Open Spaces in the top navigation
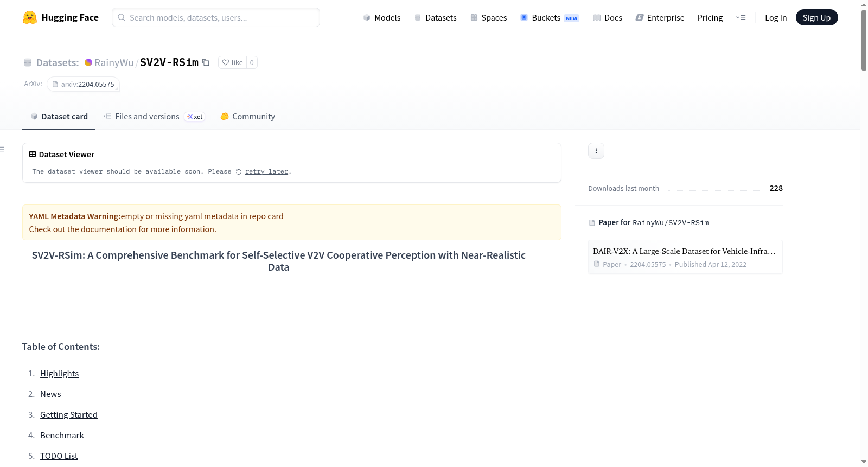Image resolution: width=868 pixels, height=467 pixels. 489,17
